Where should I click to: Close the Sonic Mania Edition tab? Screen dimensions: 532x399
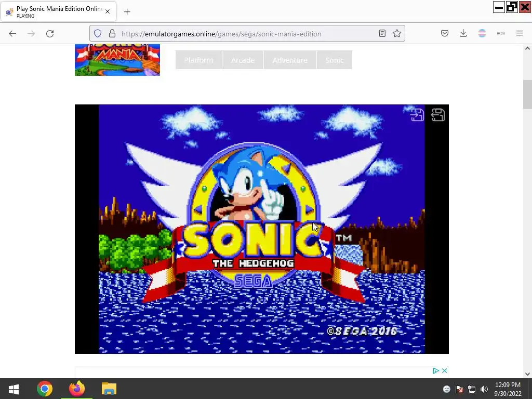[108, 11]
